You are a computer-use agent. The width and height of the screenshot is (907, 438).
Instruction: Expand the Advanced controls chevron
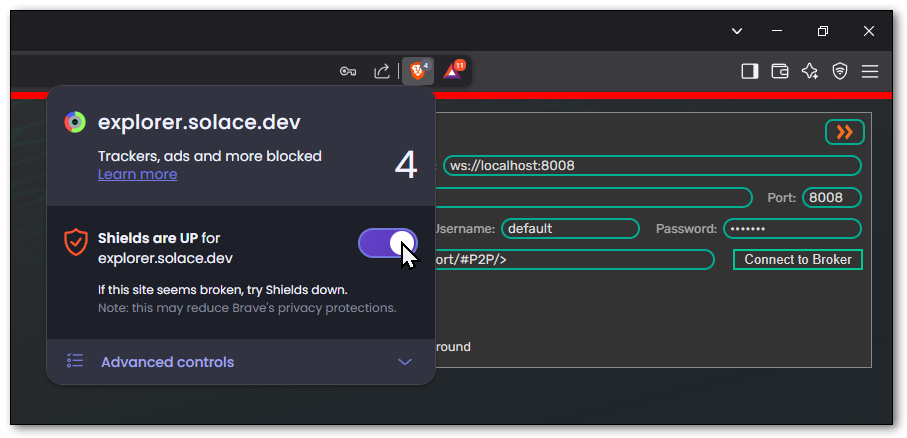coord(405,362)
